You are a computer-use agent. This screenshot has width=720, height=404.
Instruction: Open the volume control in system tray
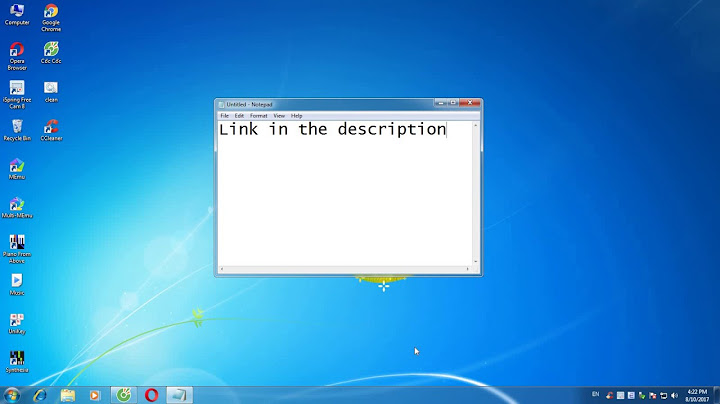[x=674, y=395]
